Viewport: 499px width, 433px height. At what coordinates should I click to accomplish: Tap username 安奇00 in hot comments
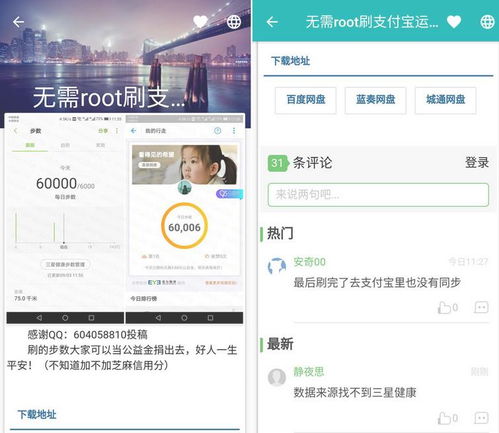point(309,262)
